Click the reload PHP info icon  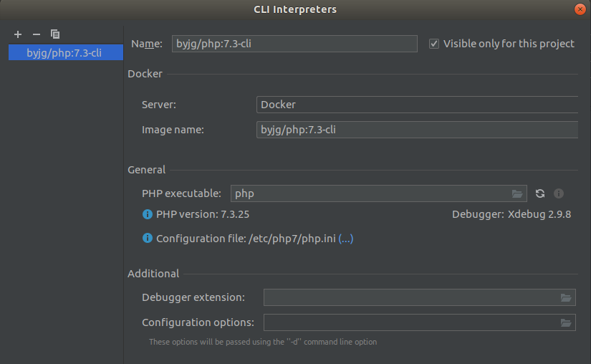540,193
